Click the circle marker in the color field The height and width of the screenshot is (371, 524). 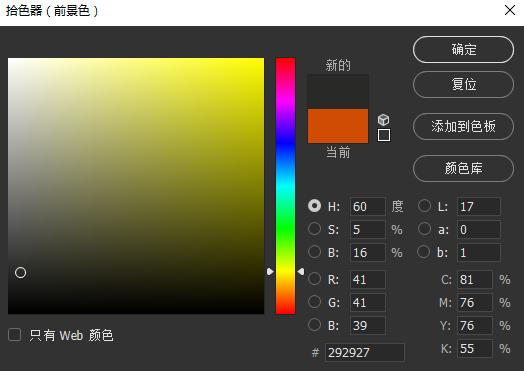(20, 272)
